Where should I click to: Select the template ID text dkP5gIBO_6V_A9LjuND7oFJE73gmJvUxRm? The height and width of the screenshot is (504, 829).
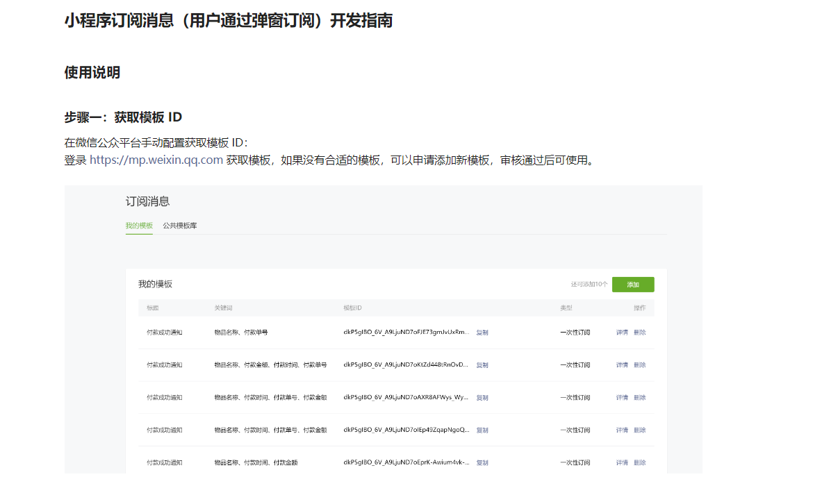coord(406,333)
